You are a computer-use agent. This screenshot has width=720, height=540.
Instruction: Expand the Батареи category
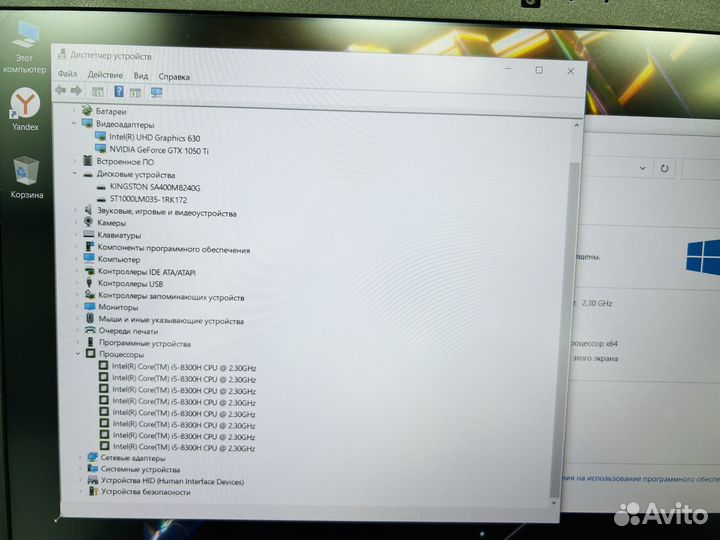(74, 111)
